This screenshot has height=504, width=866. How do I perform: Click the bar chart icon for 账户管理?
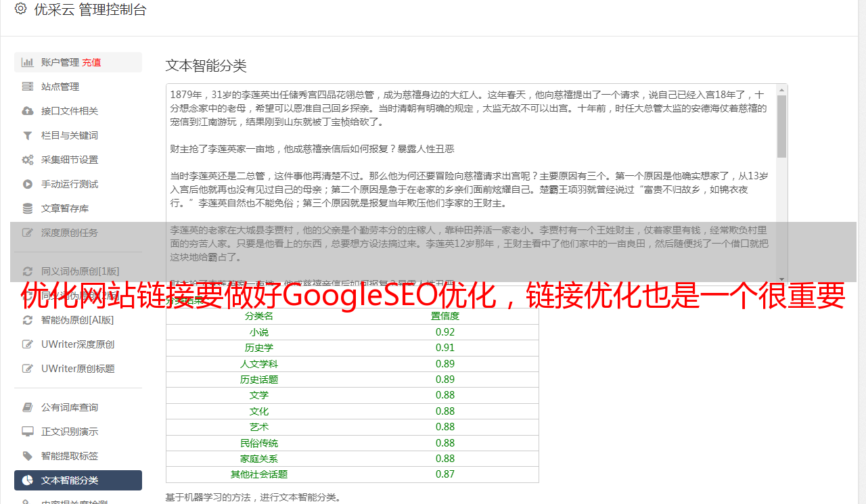pos(28,62)
